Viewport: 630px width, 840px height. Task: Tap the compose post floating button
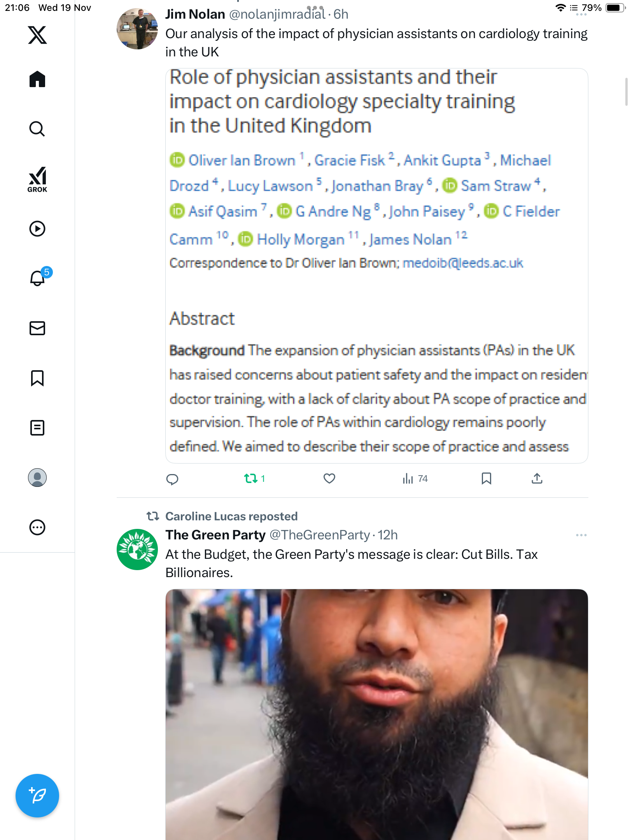tap(37, 796)
